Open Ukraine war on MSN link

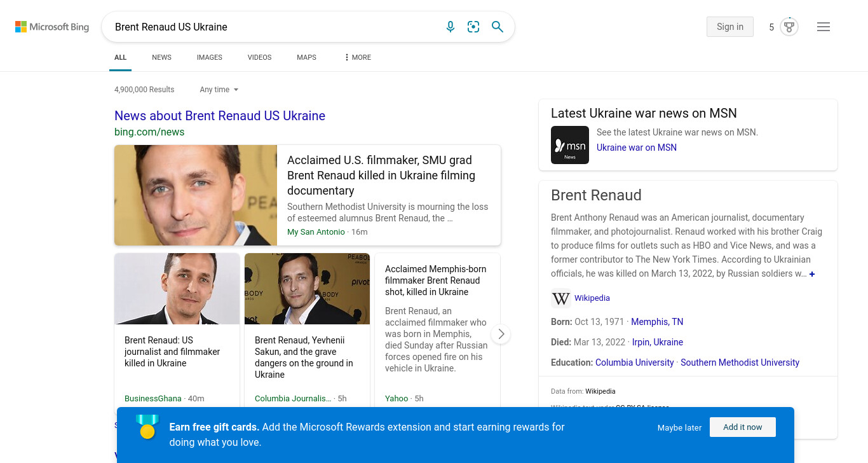point(637,148)
